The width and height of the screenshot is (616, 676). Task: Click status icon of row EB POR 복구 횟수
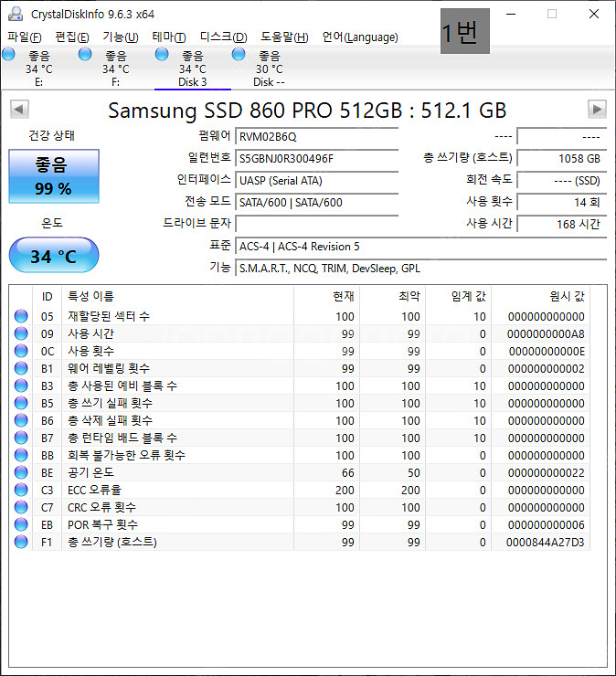click(21, 524)
